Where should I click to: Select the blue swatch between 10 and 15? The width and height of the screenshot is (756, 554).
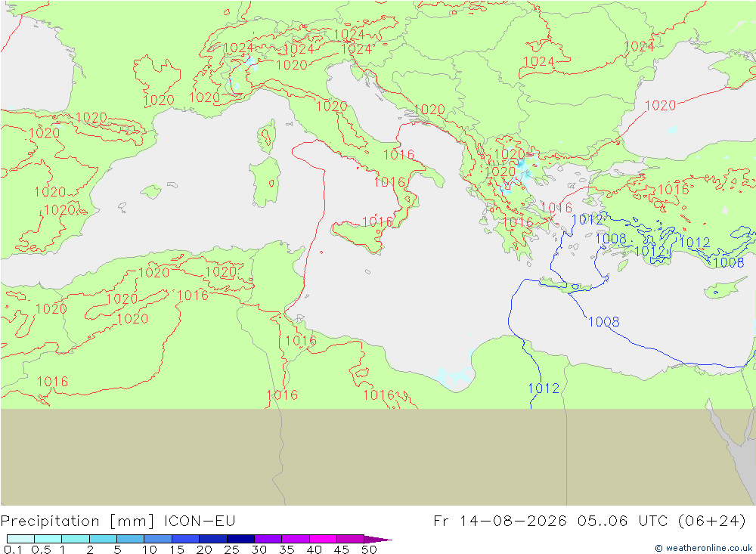[x=158, y=539]
